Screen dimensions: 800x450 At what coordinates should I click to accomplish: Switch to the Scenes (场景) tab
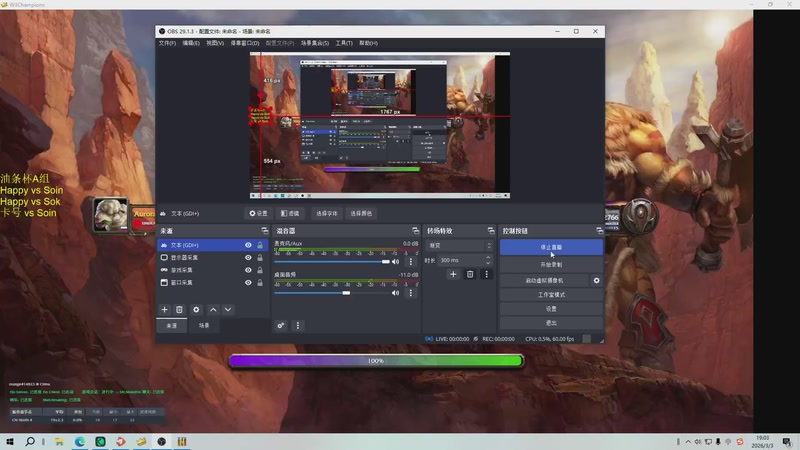(x=204, y=326)
